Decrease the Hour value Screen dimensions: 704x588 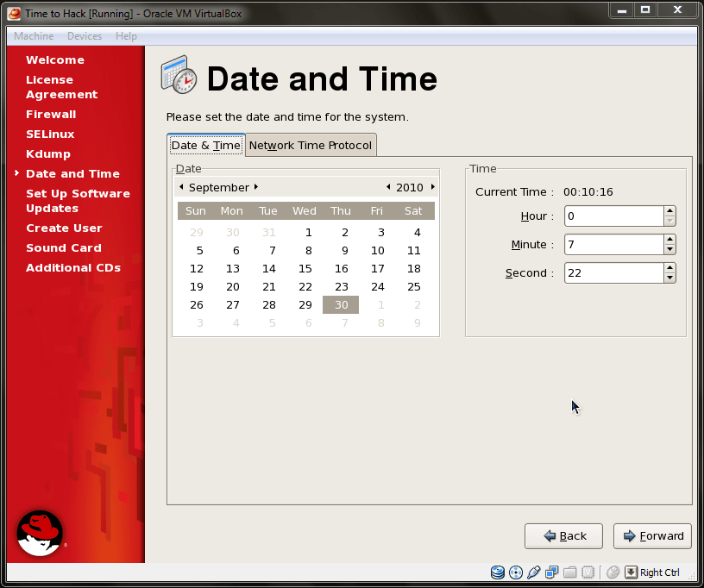click(x=669, y=221)
